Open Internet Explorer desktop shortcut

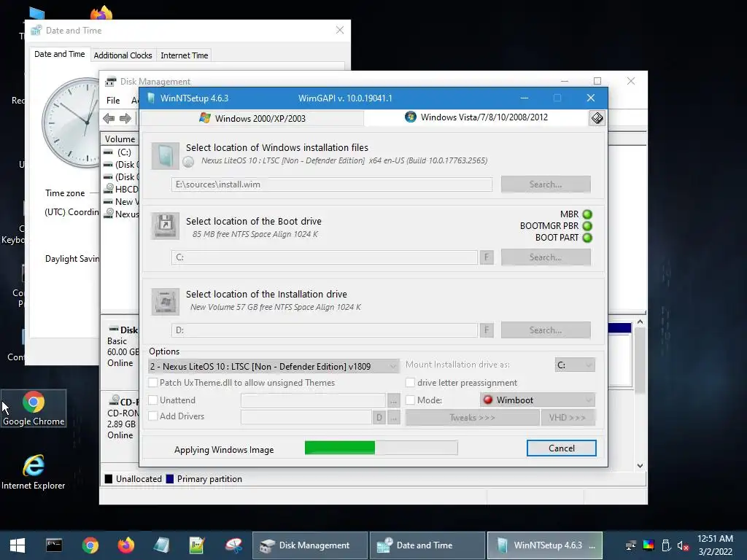34,472
